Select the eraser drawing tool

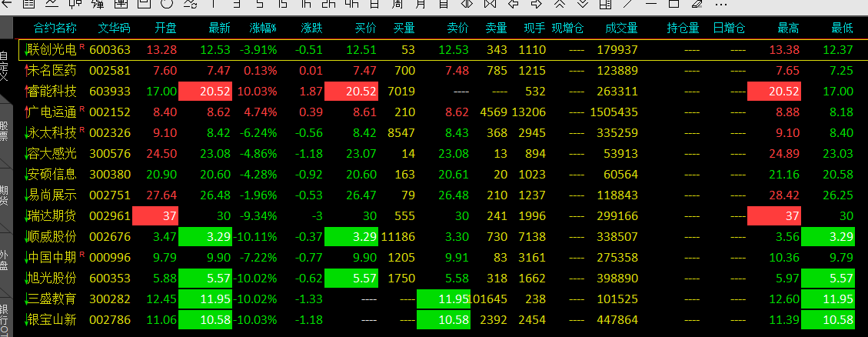(697, 4)
